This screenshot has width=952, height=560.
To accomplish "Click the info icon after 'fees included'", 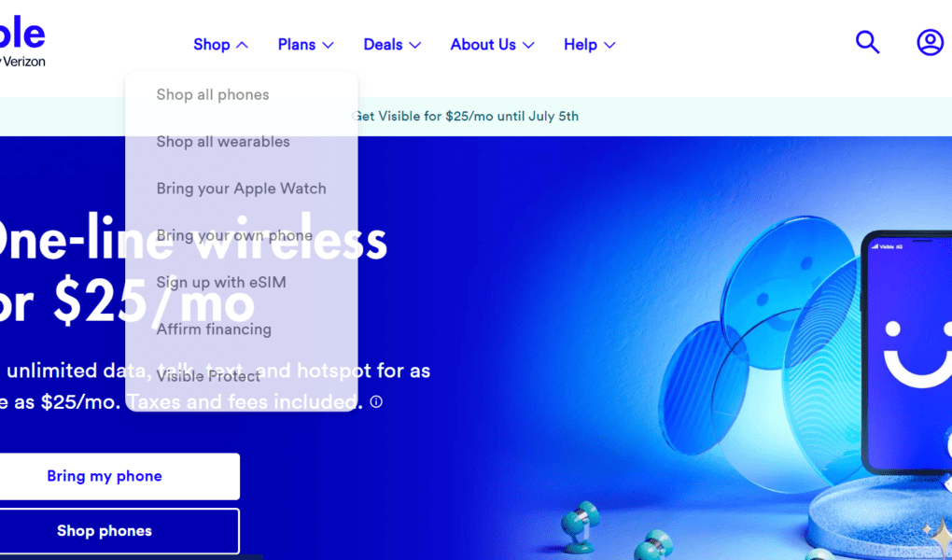I will click(376, 401).
